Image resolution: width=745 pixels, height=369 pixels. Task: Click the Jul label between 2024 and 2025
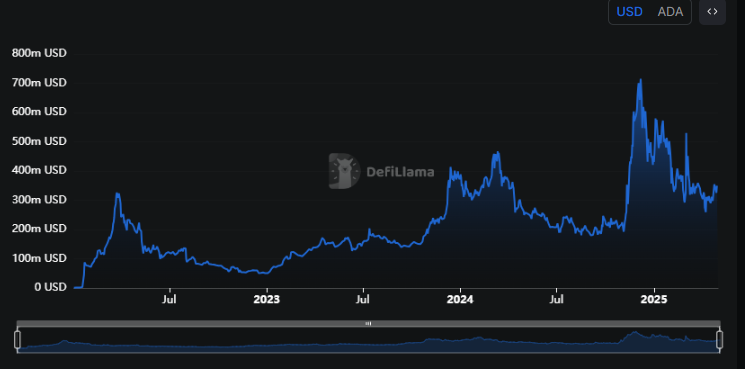[x=556, y=300]
